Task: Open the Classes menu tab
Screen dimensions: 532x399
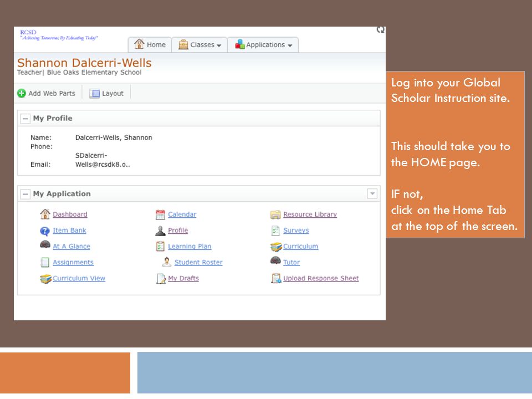Action: pyautogui.click(x=199, y=45)
